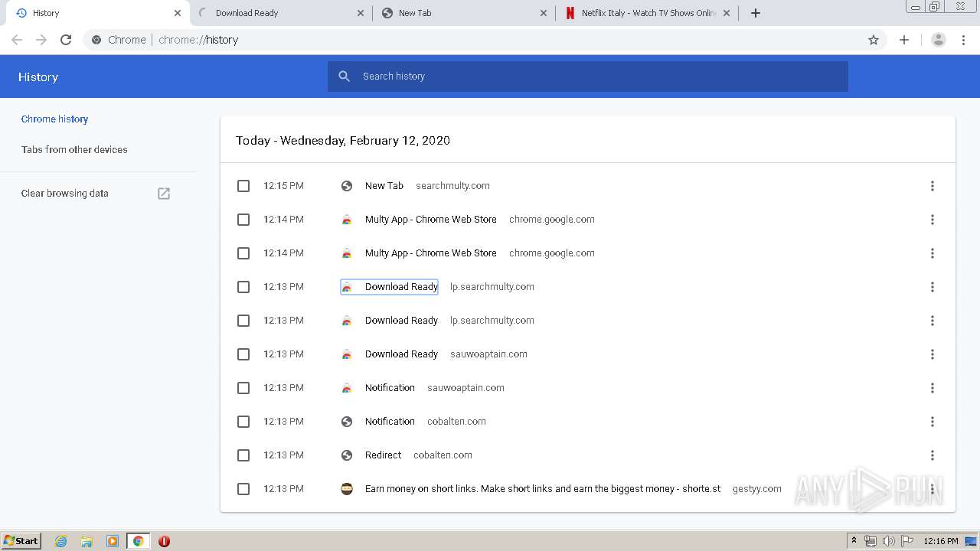Open first Multy App - Chrome Web Store link

(431, 220)
